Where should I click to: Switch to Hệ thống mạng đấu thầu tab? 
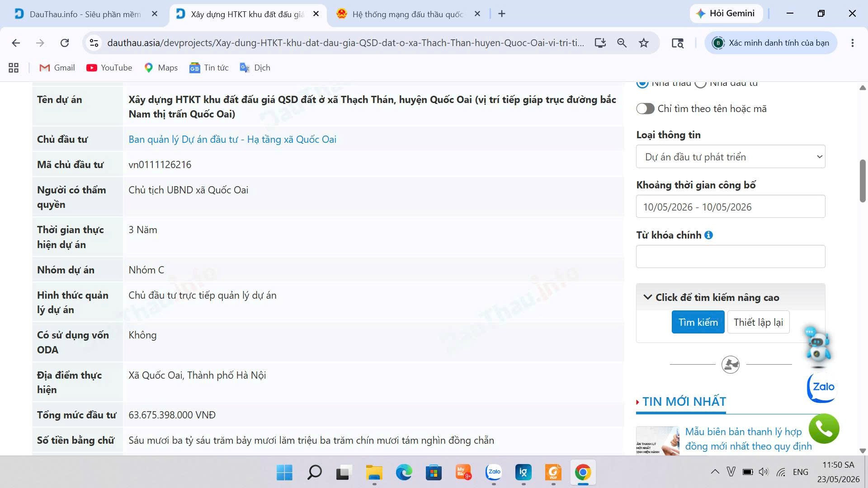(408, 14)
